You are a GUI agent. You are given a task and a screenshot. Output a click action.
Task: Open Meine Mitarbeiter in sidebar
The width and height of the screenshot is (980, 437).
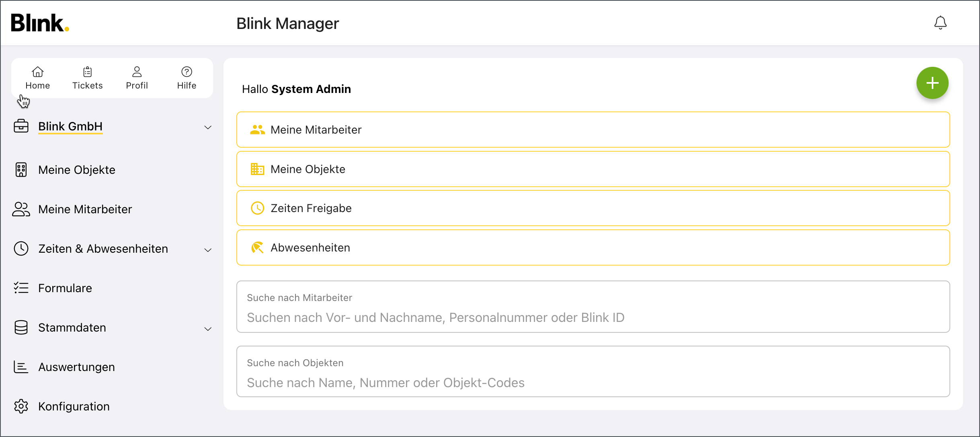click(x=85, y=209)
